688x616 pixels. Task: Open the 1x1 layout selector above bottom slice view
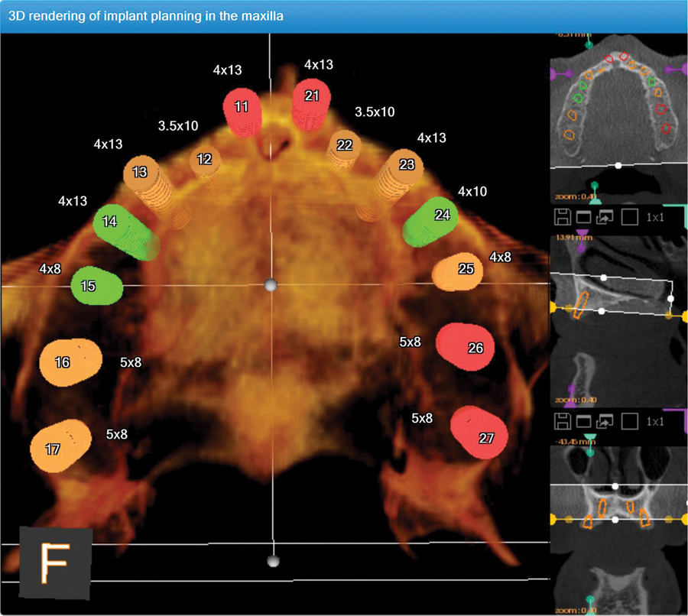click(655, 421)
